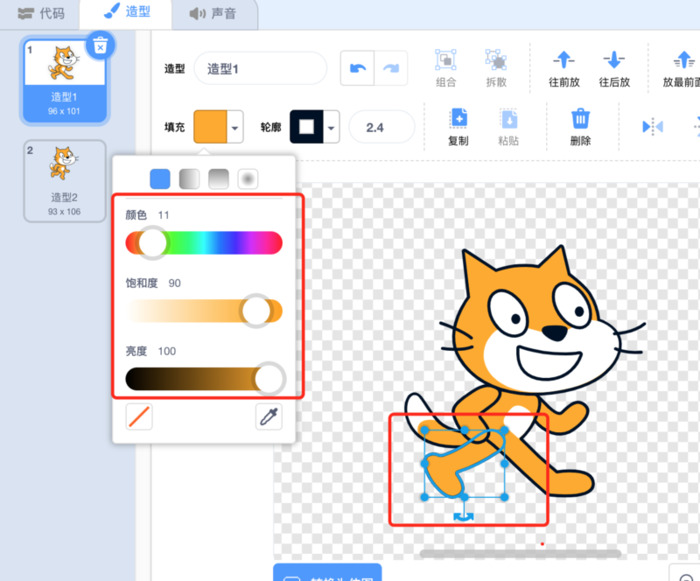Image resolution: width=700 pixels, height=581 pixels.
Task: Click the 往后放 send backward icon
Action: click(614, 61)
